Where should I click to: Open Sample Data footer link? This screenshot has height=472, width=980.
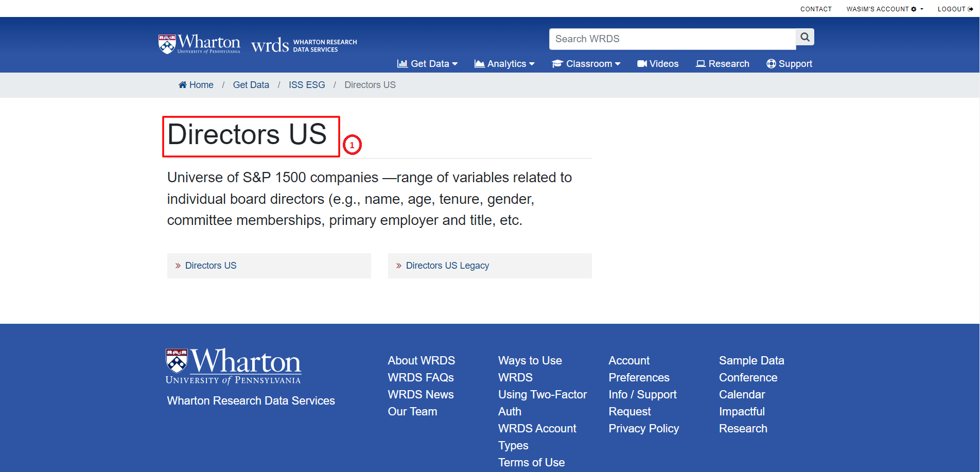(751, 360)
